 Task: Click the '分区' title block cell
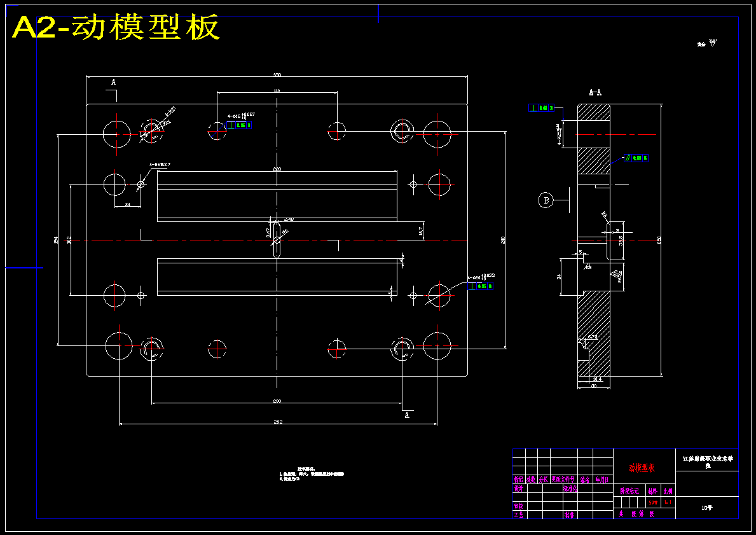click(x=544, y=480)
